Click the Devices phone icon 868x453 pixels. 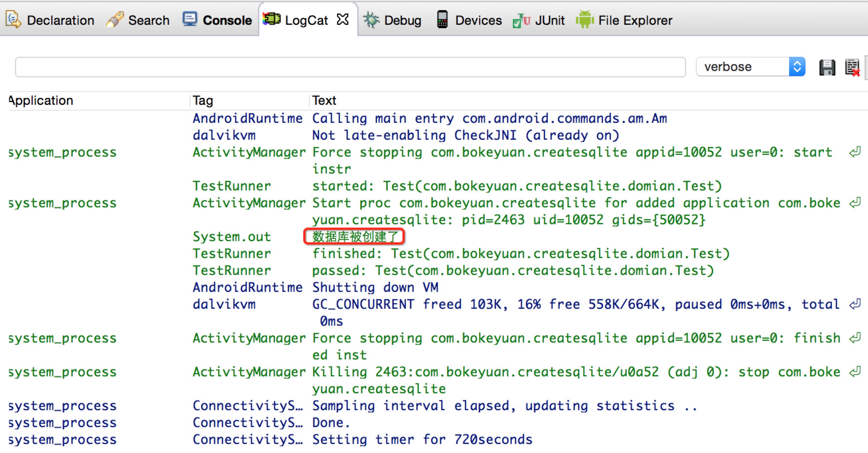tap(442, 19)
